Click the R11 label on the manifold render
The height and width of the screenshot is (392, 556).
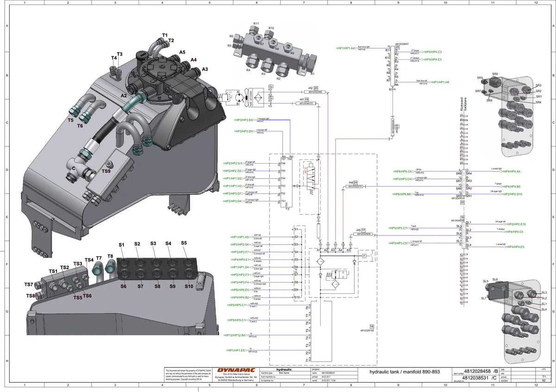(x=256, y=24)
